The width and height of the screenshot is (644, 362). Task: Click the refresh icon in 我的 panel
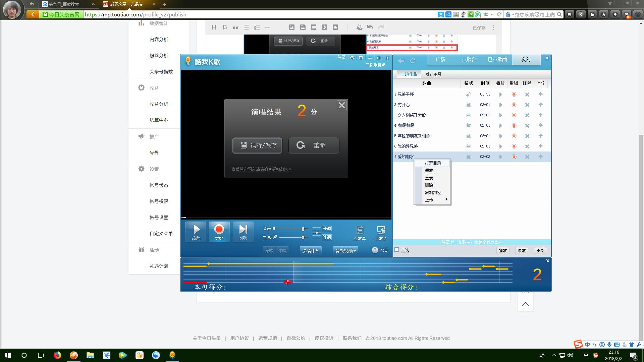pos(412,61)
